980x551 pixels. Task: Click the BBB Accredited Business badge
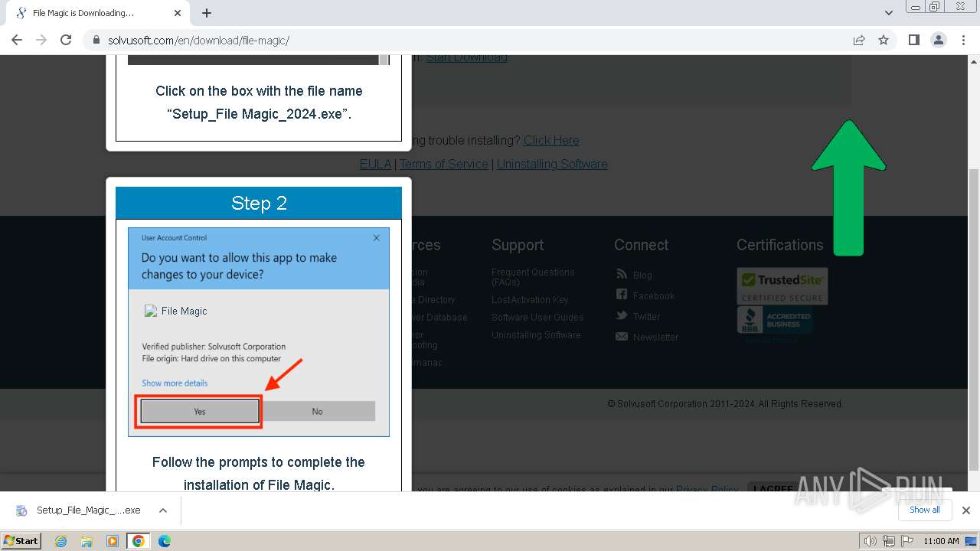point(775,321)
